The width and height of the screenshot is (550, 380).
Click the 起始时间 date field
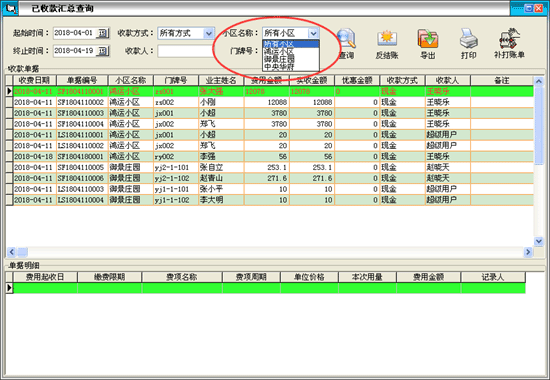click(75, 33)
